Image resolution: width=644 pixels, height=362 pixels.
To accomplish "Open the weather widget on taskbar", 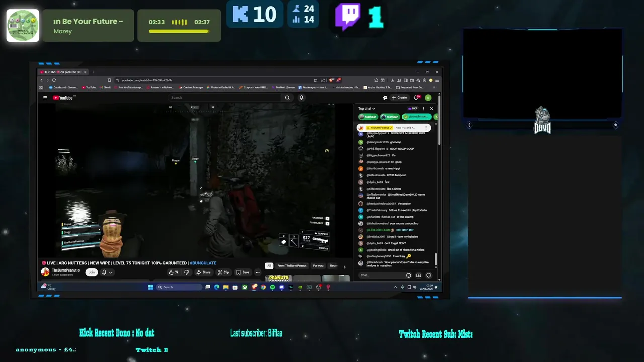I will (49, 287).
